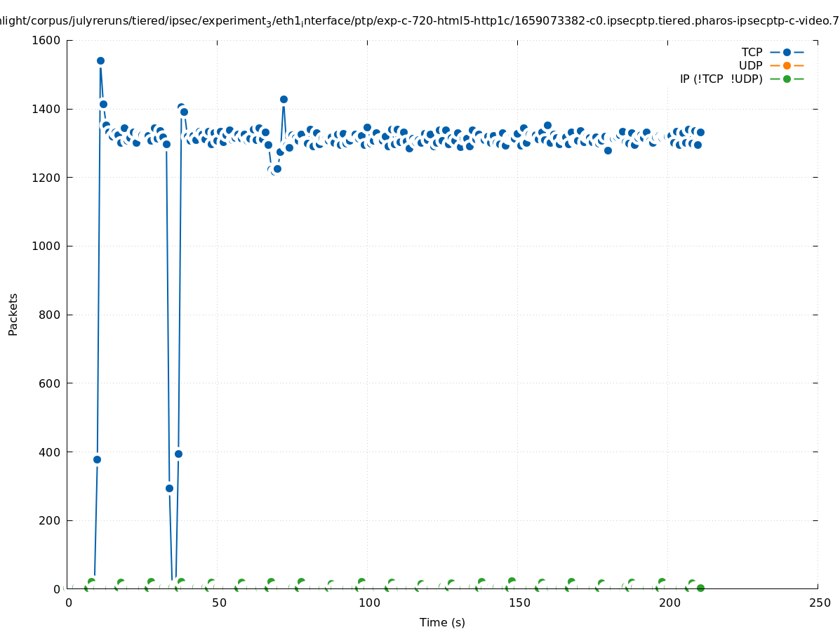840x632 pixels.
Task: Click the TCP spike point near 70 seconds
Action: click(x=284, y=100)
